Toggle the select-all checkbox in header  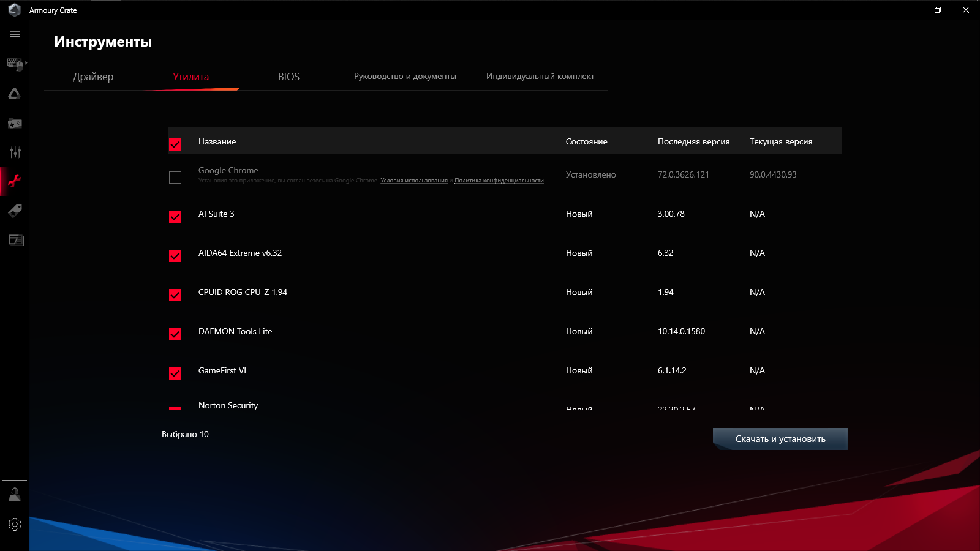point(175,144)
